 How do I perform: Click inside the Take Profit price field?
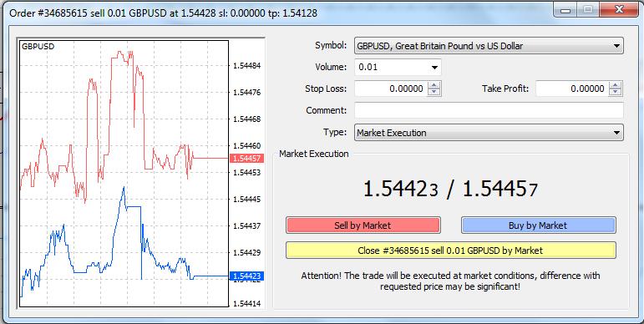(x=572, y=89)
